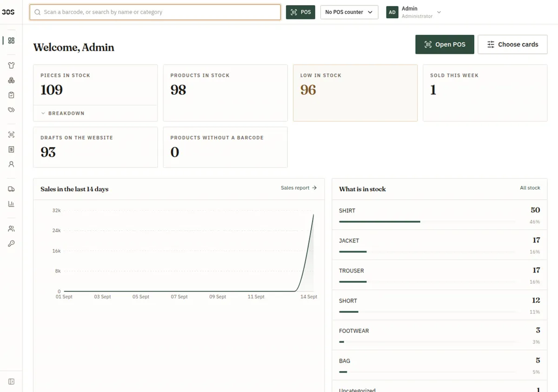Open the Products Without a Barcode card

click(x=225, y=147)
